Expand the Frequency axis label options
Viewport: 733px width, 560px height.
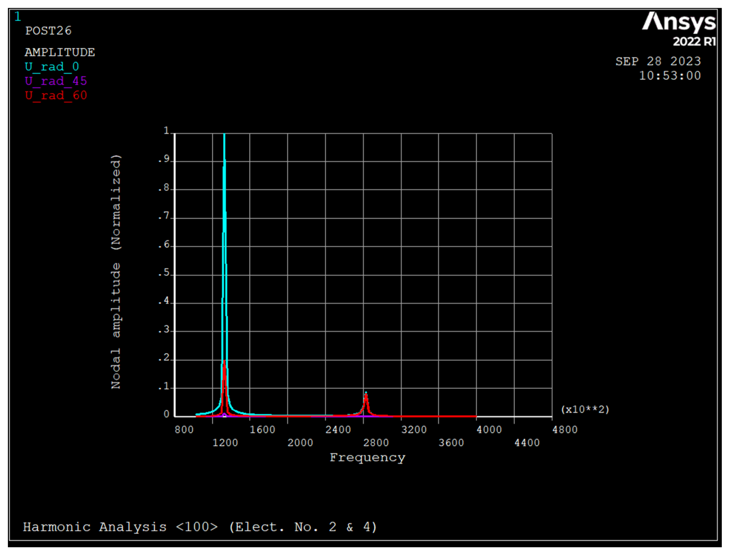(368, 457)
